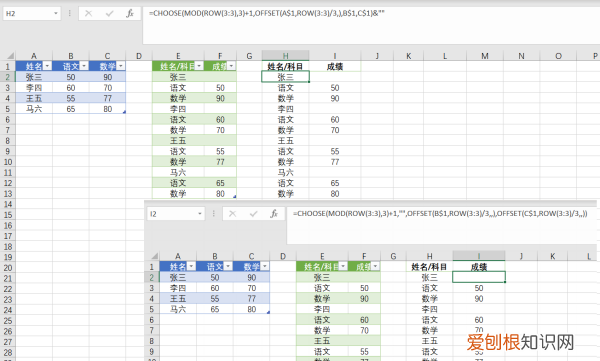This screenshot has width=600, height=361.
Task: Select row 2 header in top sheet
Action: (8, 77)
